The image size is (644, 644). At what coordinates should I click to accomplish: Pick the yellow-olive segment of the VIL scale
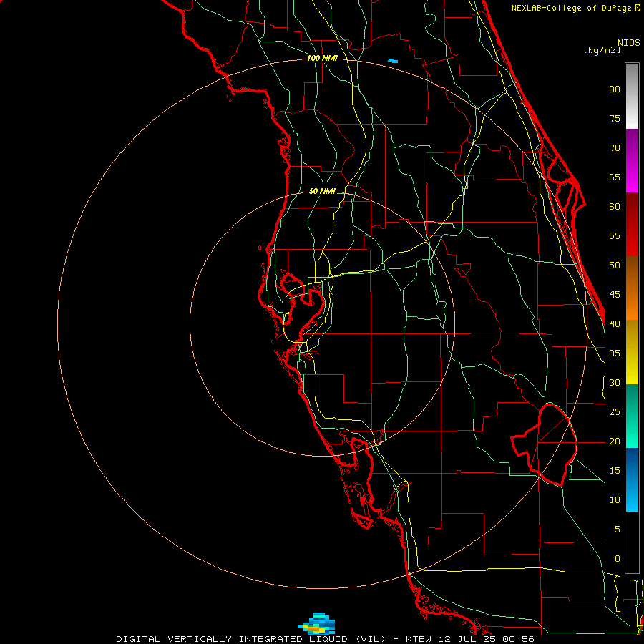[632, 352]
